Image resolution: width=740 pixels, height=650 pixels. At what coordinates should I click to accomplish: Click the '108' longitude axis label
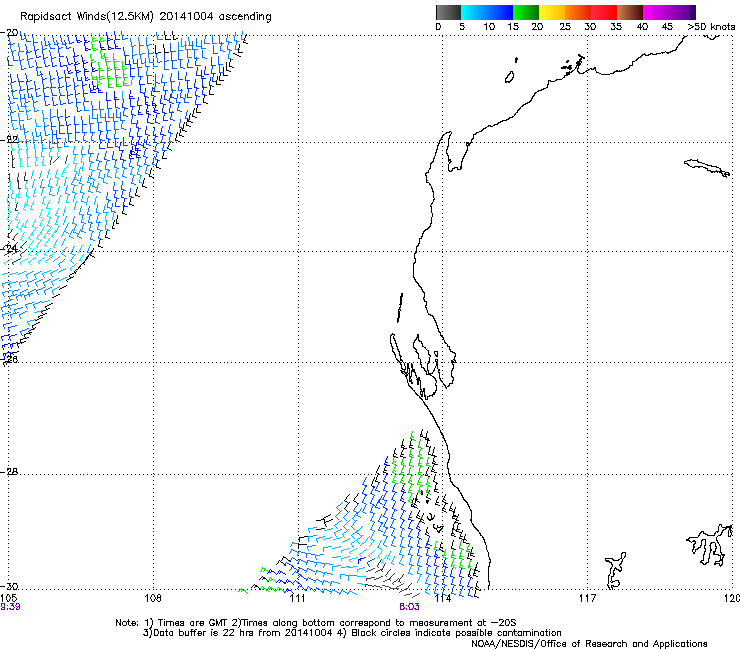[x=153, y=598]
